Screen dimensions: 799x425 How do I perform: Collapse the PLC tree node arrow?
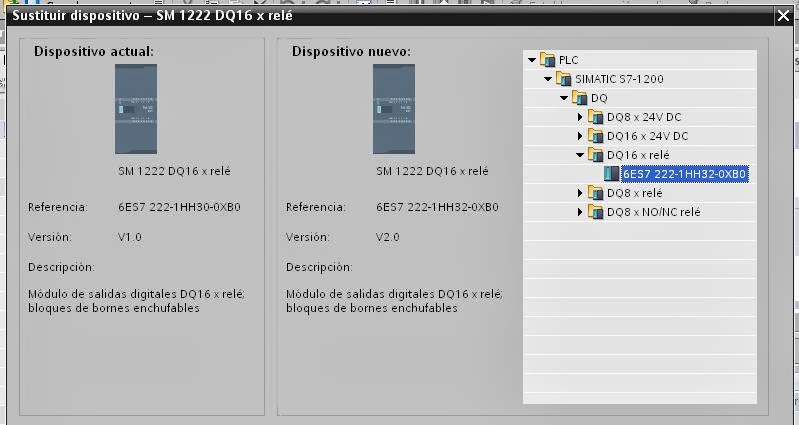(532, 60)
